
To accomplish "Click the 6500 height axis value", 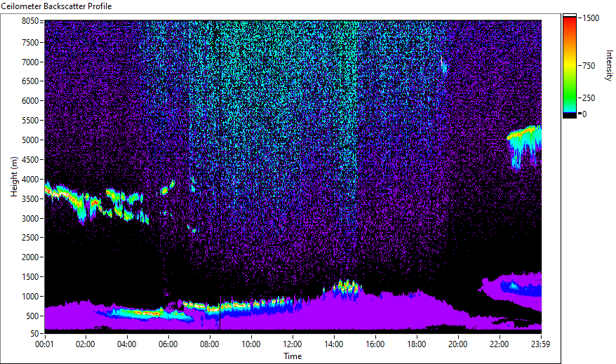I will click(30, 81).
